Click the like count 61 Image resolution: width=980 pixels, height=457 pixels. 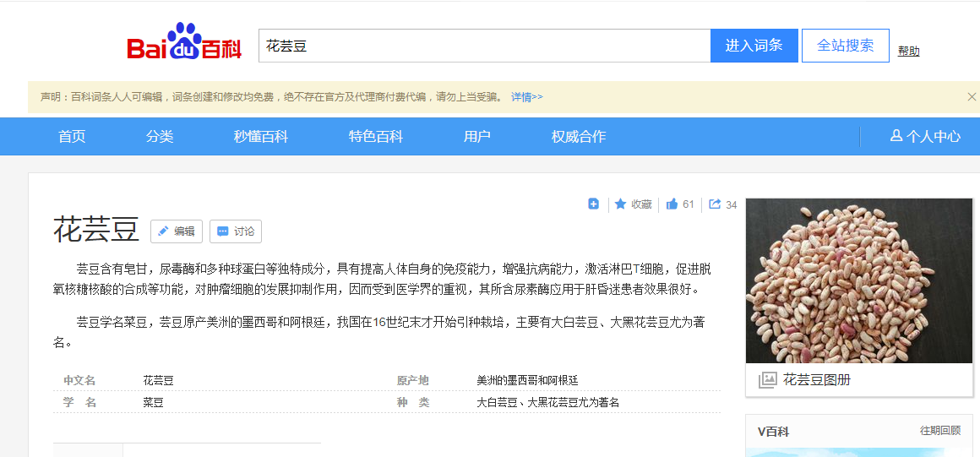tap(689, 204)
